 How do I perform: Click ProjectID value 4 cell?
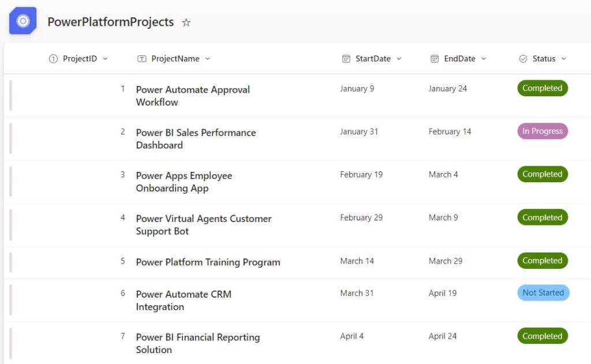tap(123, 217)
